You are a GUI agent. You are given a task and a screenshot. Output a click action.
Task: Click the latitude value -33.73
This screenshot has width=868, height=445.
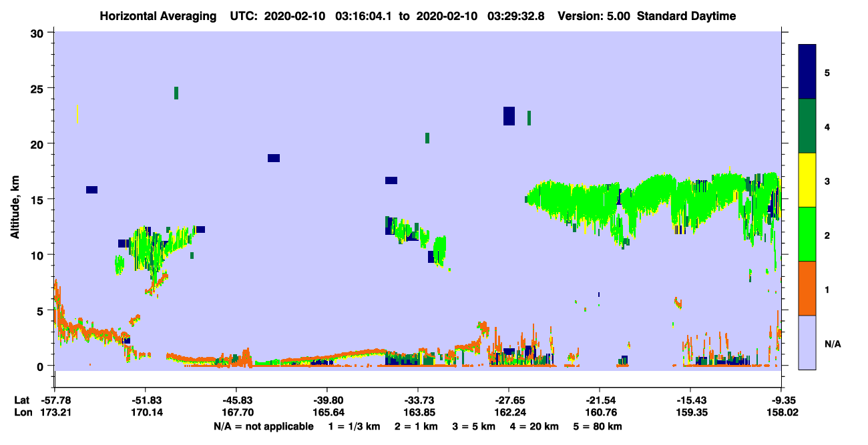(x=418, y=400)
